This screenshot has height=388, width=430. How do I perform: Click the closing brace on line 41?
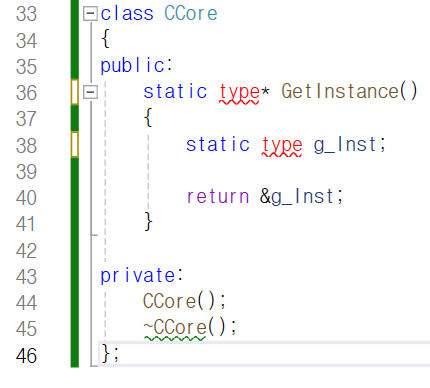tap(148, 222)
